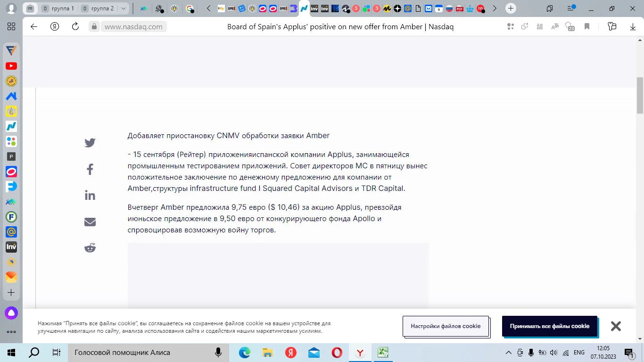
Task: Open Opera from the taskbar
Action: point(337,353)
